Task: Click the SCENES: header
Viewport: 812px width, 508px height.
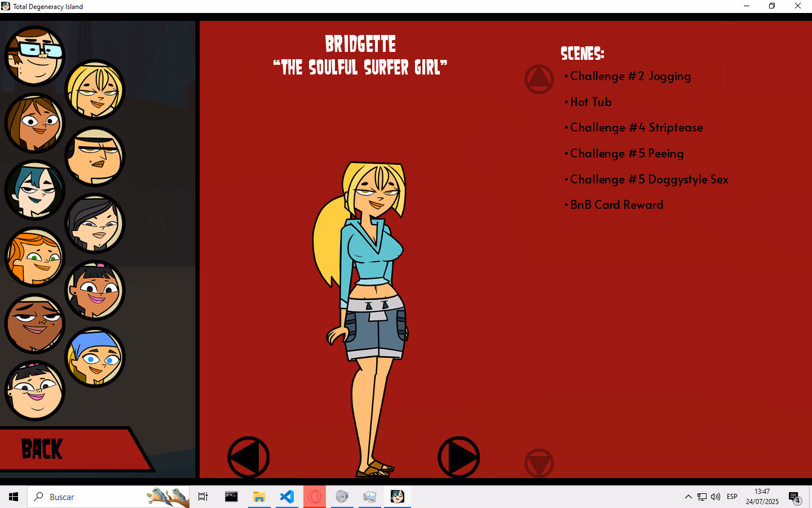Action: [582, 54]
